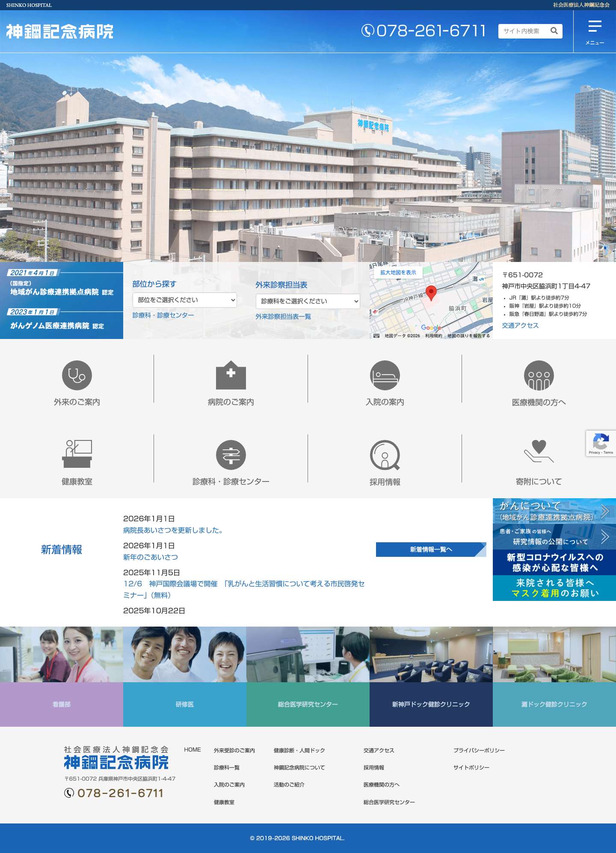Click the 診療科・診療センター link under 部位から探す

click(x=163, y=315)
